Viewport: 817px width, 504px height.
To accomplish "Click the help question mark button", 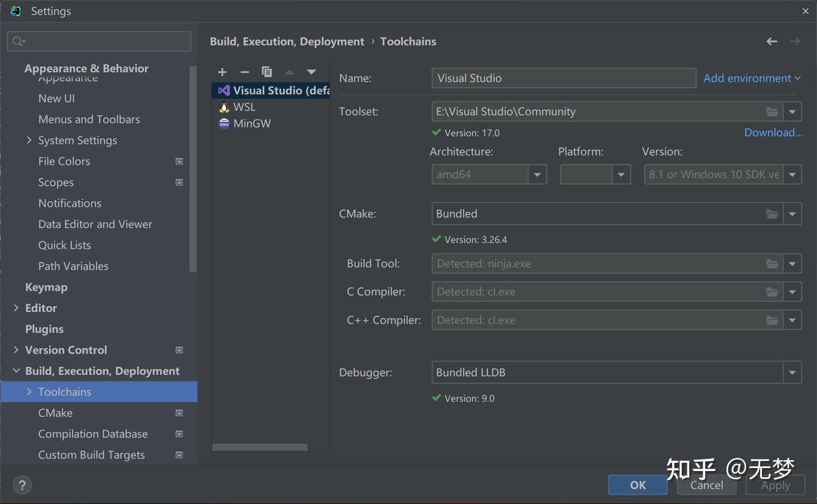I will [22, 485].
